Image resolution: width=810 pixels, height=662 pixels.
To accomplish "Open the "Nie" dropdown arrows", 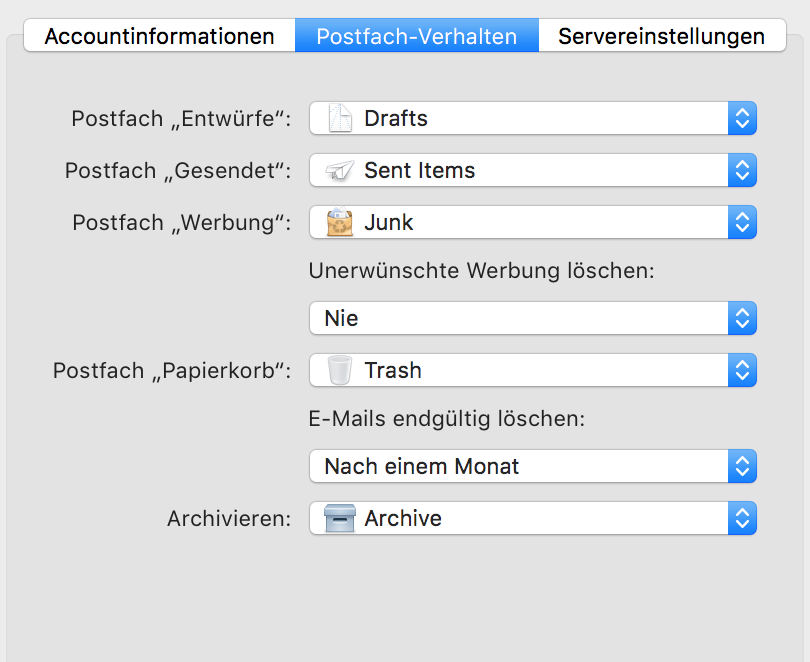I will coord(742,319).
